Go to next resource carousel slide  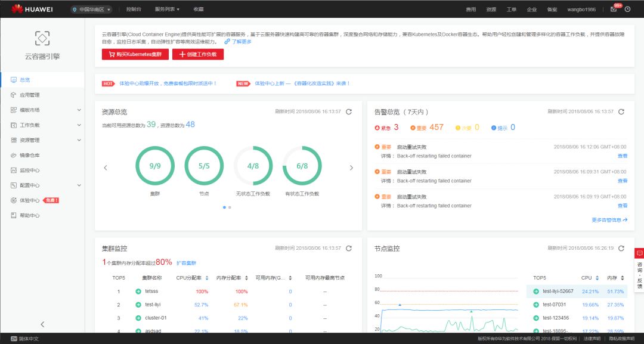(351, 168)
